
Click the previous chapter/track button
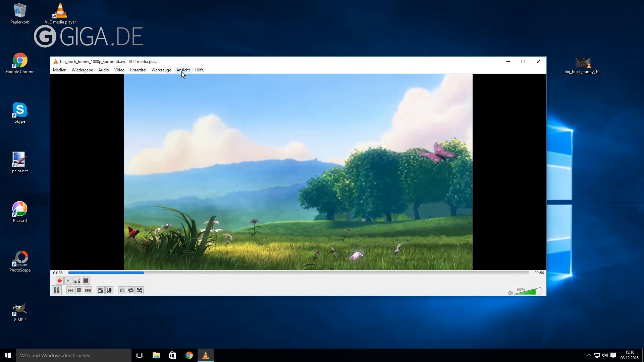click(70, 290)
